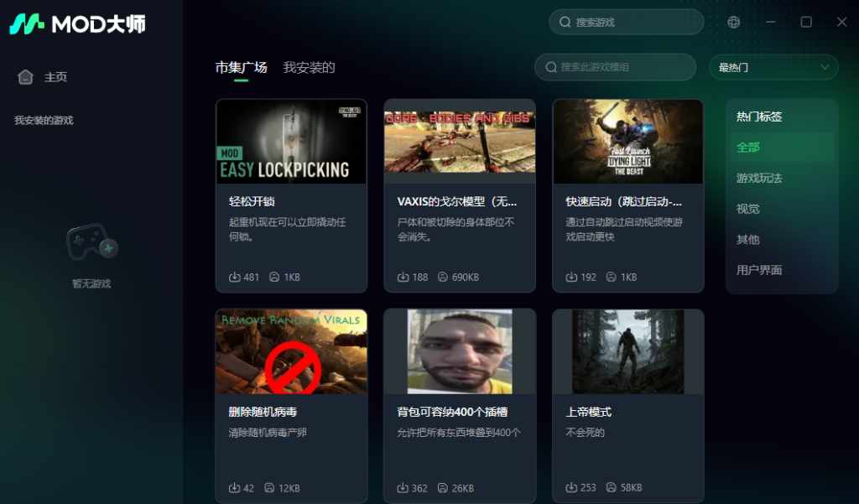Open the Remove Random Virals thumbnail

coord(291,351)
